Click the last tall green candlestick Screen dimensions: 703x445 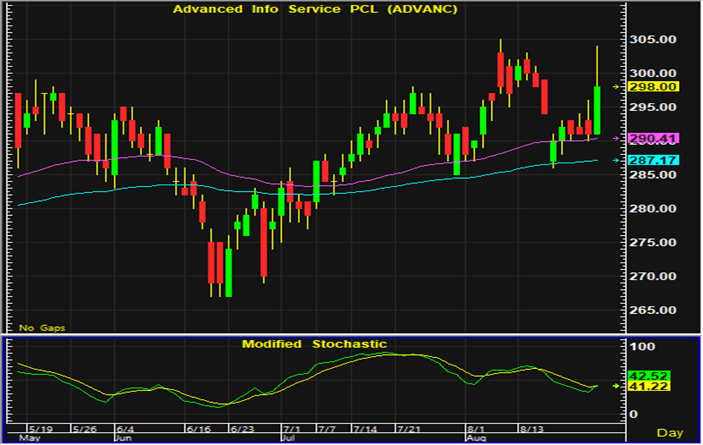click(x=597, y=110)
